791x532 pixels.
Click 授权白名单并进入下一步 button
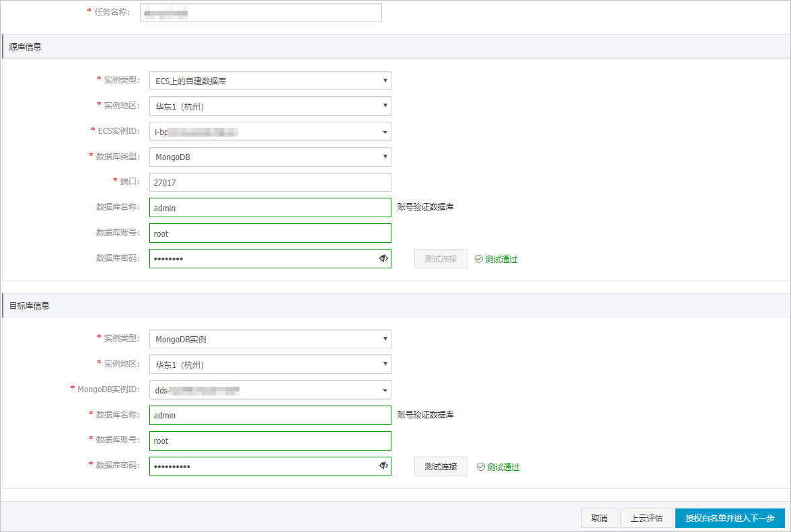730,518
